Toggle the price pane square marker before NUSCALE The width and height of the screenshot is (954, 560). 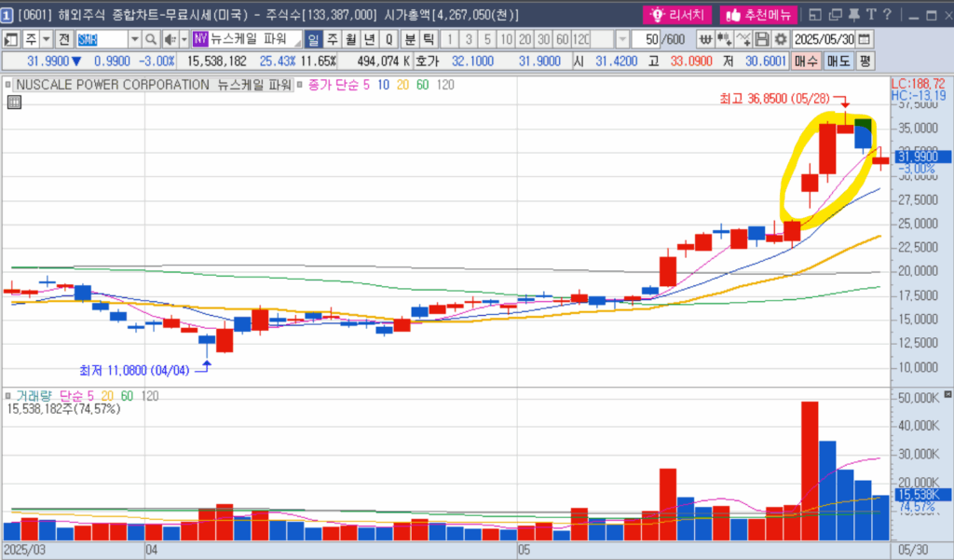pos(7,85)
